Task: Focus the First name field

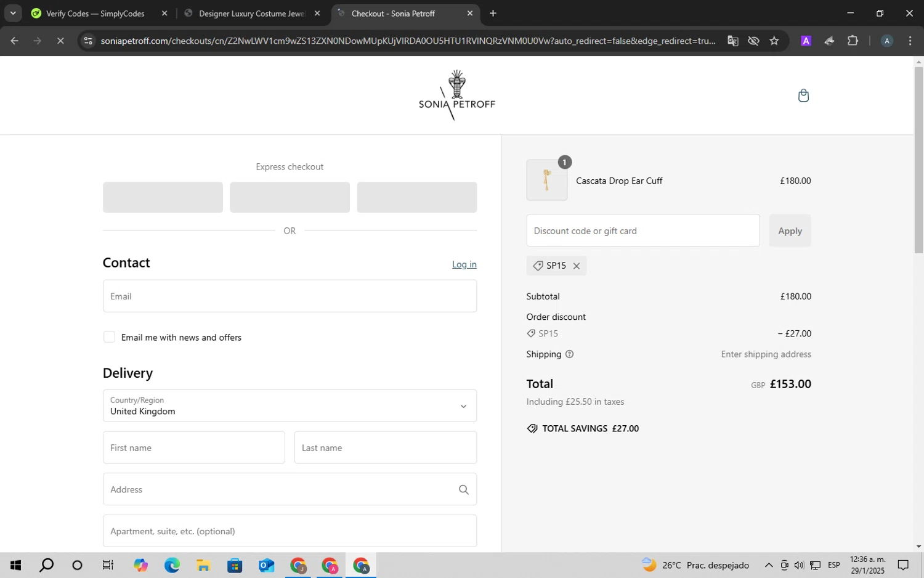Action: (193, 448)
